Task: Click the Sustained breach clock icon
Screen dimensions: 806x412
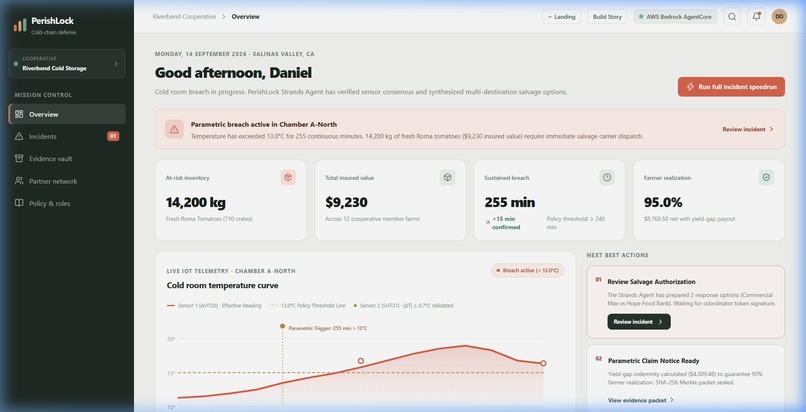Action: pyautogui.click(x=607, y=177)
